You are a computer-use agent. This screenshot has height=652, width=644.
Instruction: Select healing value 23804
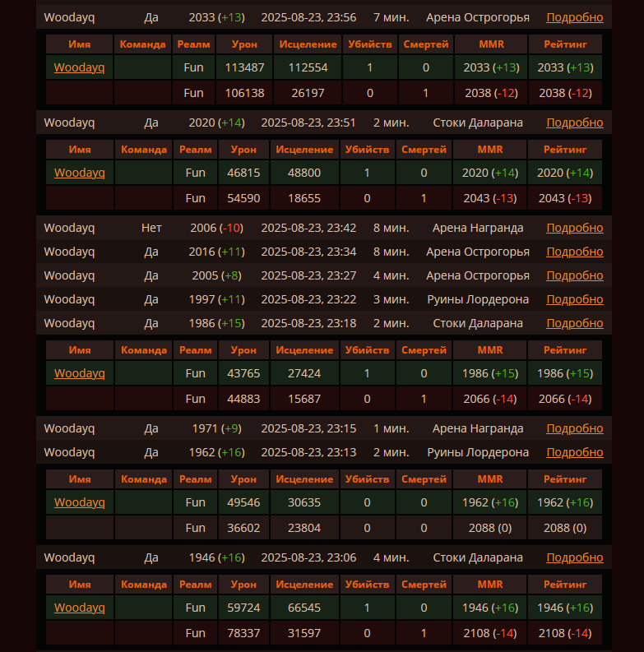(304, 528)
